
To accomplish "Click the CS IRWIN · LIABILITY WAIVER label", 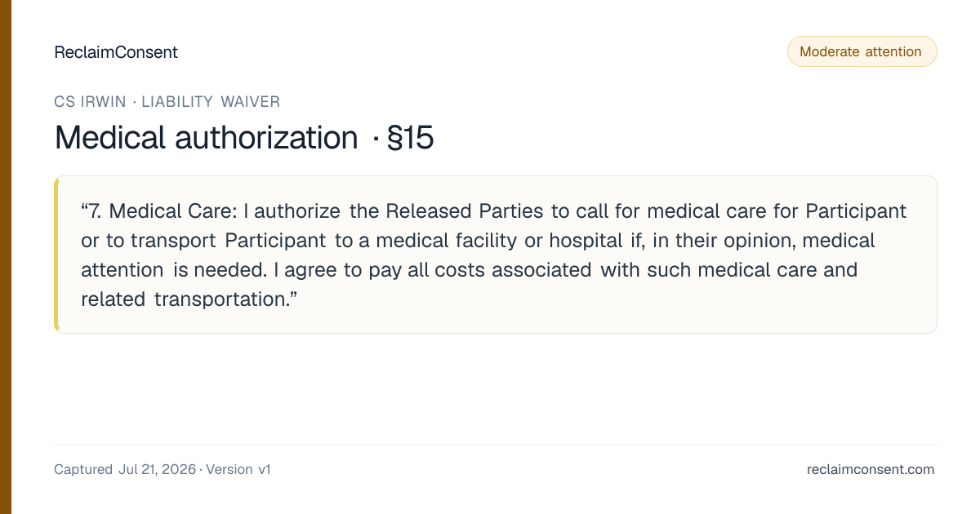I will pos(167,102).
